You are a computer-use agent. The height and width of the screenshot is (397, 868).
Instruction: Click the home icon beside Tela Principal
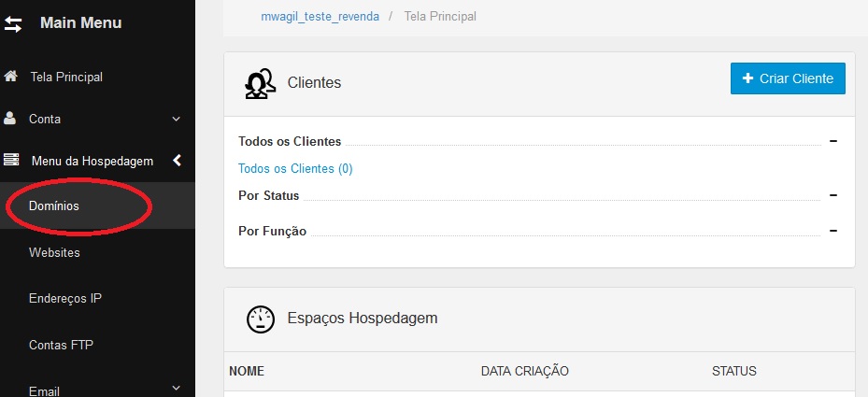(x=10, y=77)
